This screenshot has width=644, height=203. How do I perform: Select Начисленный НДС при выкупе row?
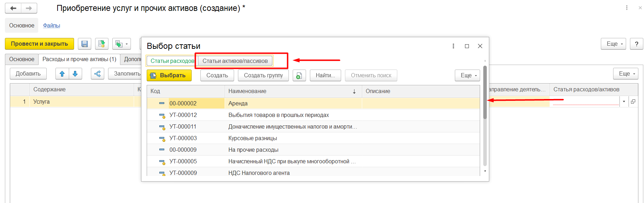[x=313, y=162]
